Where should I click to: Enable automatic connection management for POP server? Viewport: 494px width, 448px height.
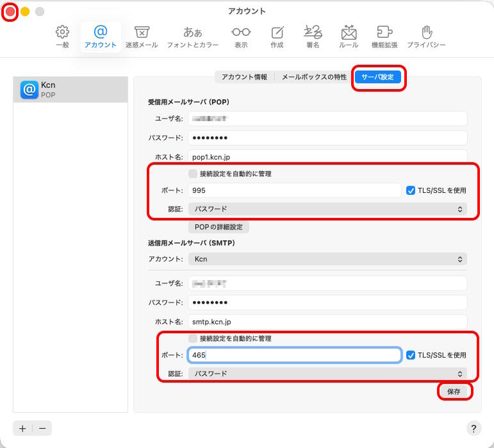click(x=193, y=174)
